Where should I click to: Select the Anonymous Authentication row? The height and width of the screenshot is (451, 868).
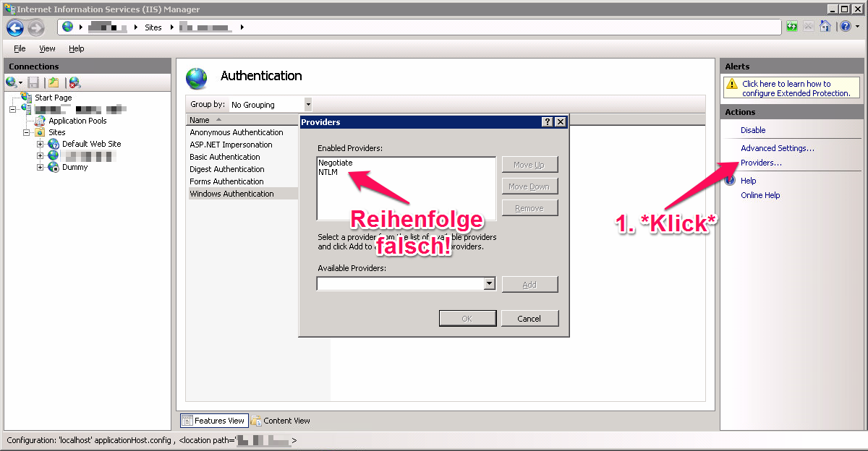(x=237, y=132)
